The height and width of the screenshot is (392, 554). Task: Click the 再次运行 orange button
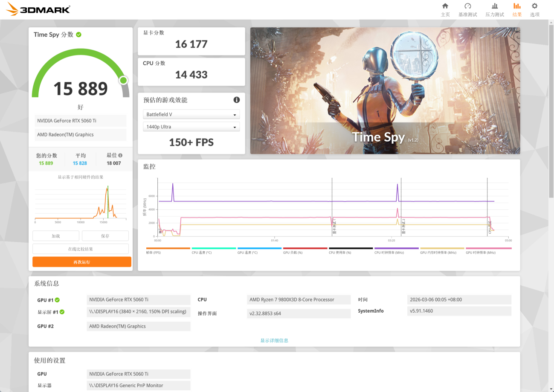[x=82, y=262]
